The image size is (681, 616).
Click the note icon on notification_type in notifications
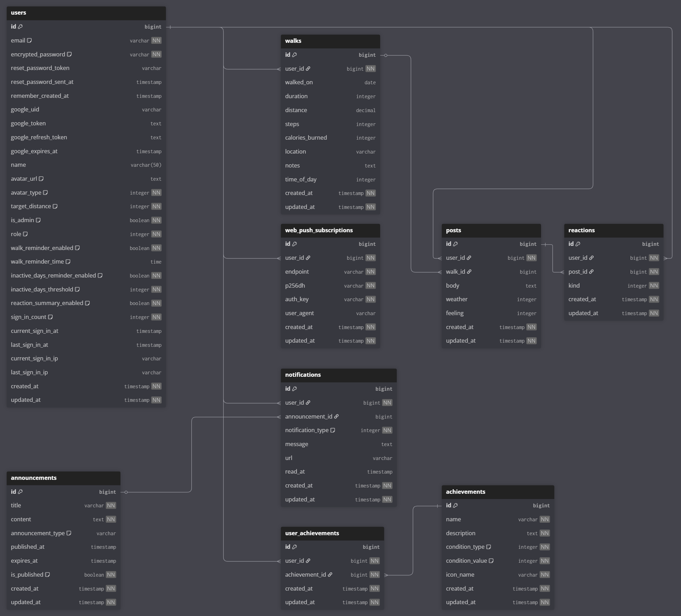[x=333, y=430]
